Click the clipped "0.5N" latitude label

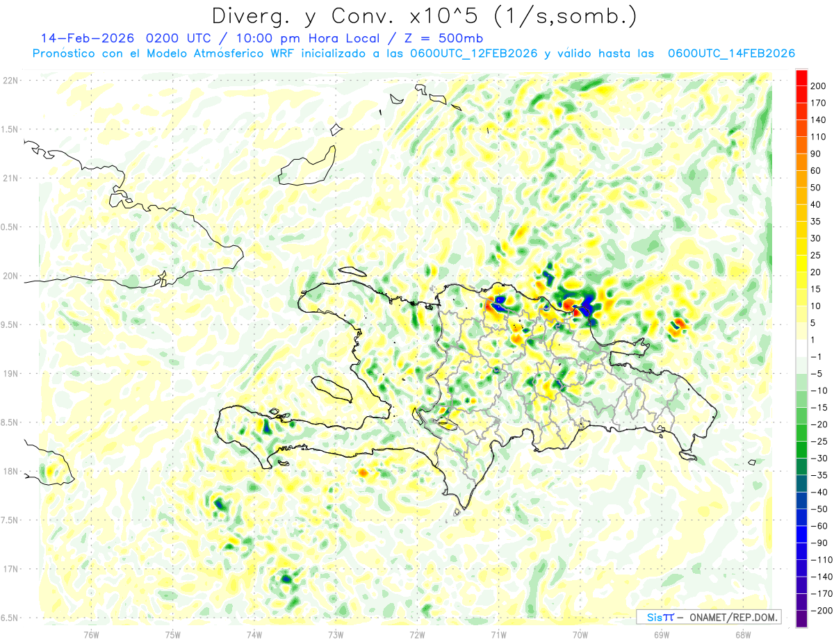(10, 227)
